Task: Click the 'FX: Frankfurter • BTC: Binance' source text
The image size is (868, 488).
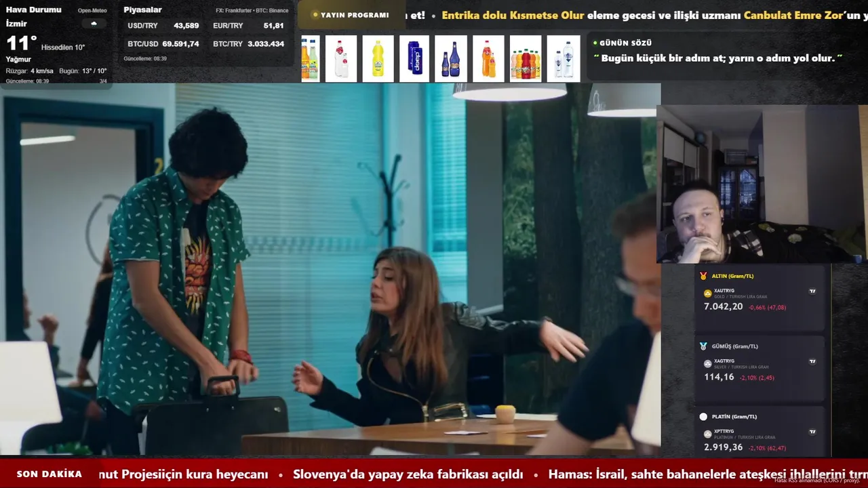Action: tap(252, 11)
